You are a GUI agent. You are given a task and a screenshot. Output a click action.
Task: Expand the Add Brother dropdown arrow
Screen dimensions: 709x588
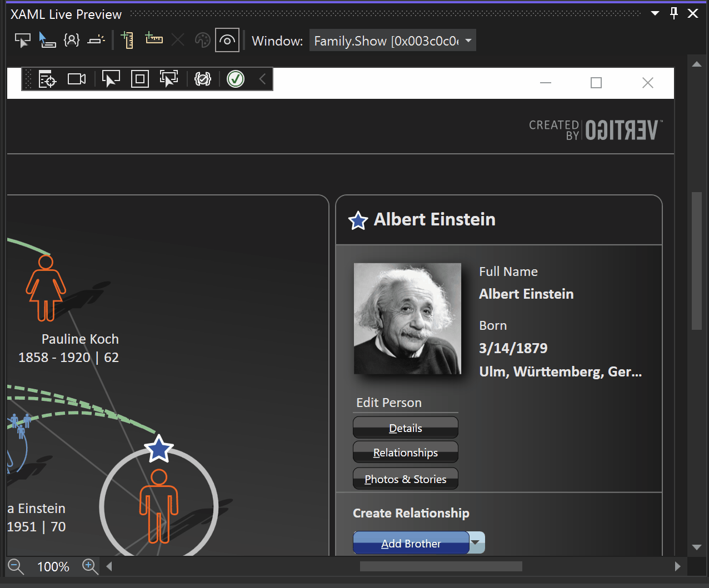[477, 542]
